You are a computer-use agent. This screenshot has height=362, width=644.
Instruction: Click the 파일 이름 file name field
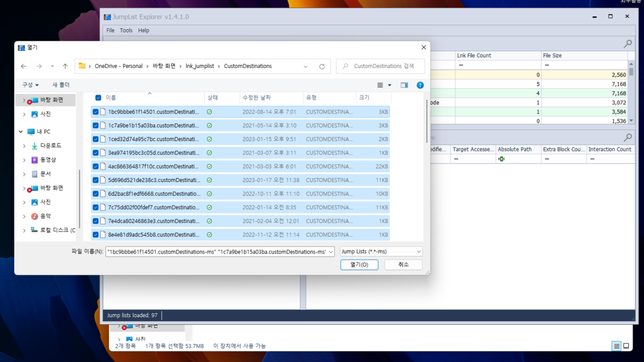(x=220, y=252)
